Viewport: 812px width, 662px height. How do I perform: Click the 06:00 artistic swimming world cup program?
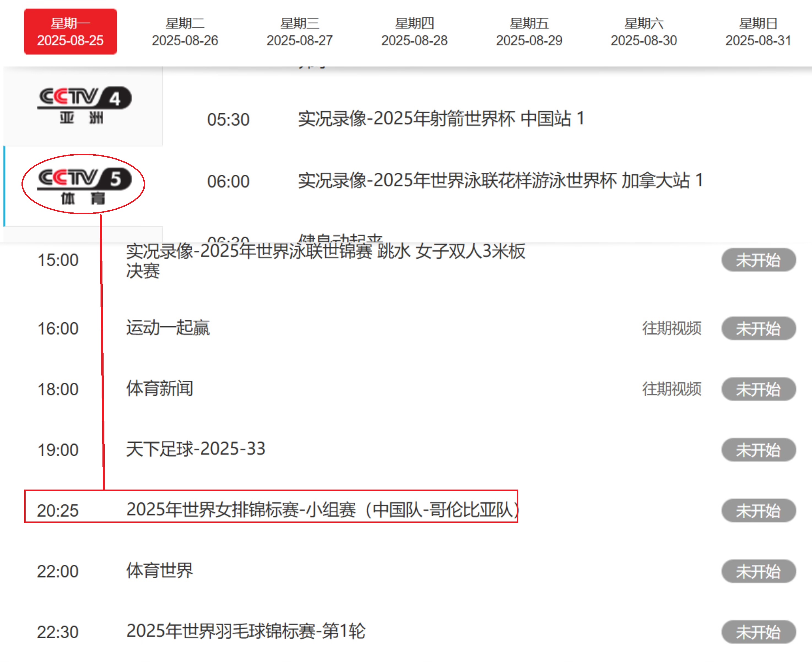click(x=499, y=181)
